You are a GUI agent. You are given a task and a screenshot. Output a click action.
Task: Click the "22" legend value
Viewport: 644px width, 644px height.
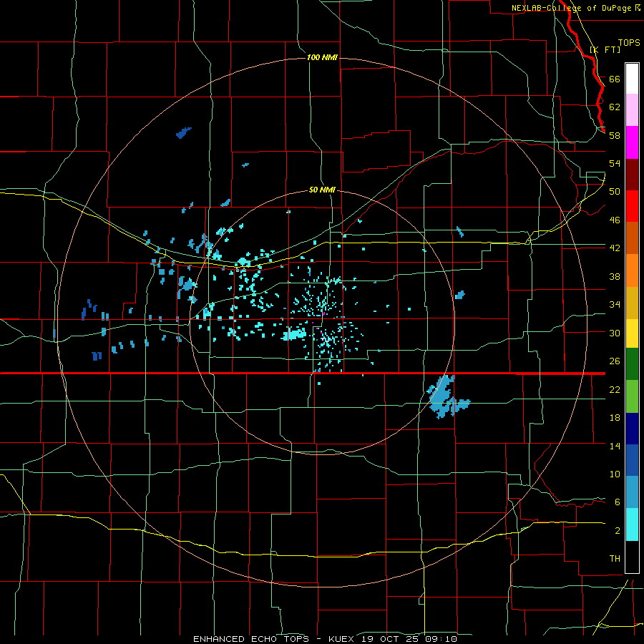[x=615, y=389]
